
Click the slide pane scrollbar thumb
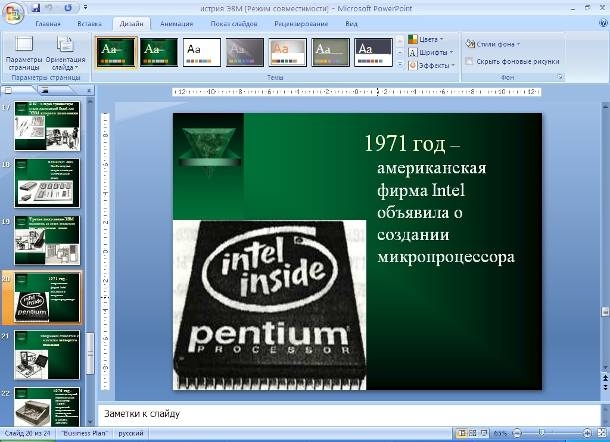tap(90, 353)
